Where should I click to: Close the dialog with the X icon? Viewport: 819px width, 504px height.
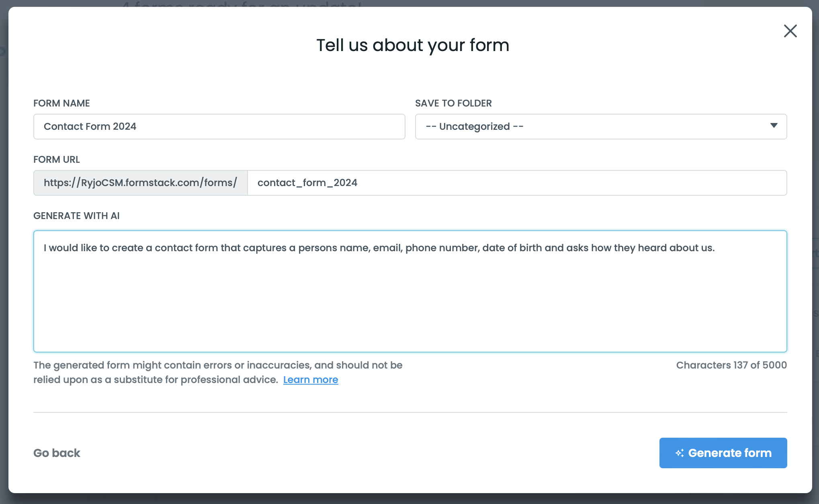point(790,31)
